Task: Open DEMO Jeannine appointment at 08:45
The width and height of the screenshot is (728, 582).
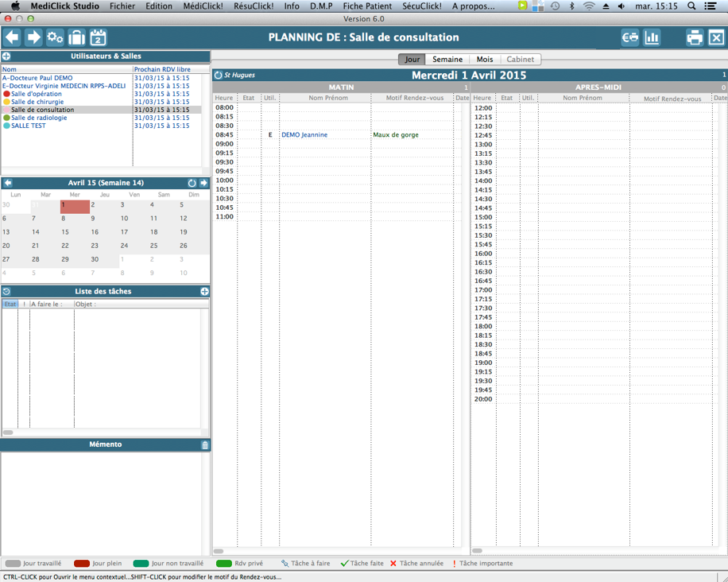Action: pos(304,135)
